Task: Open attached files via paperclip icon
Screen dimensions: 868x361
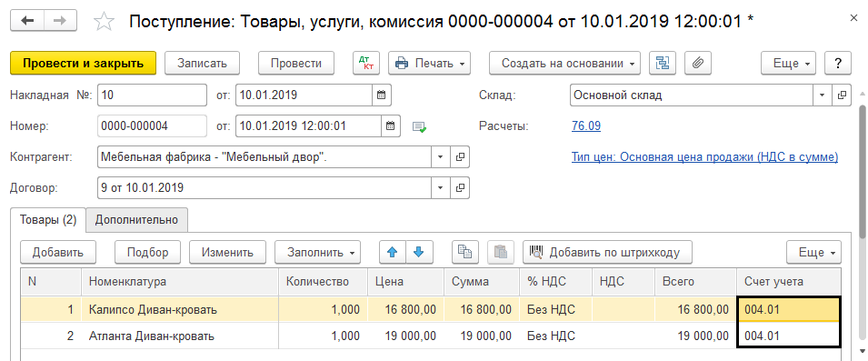Action: 698,63
